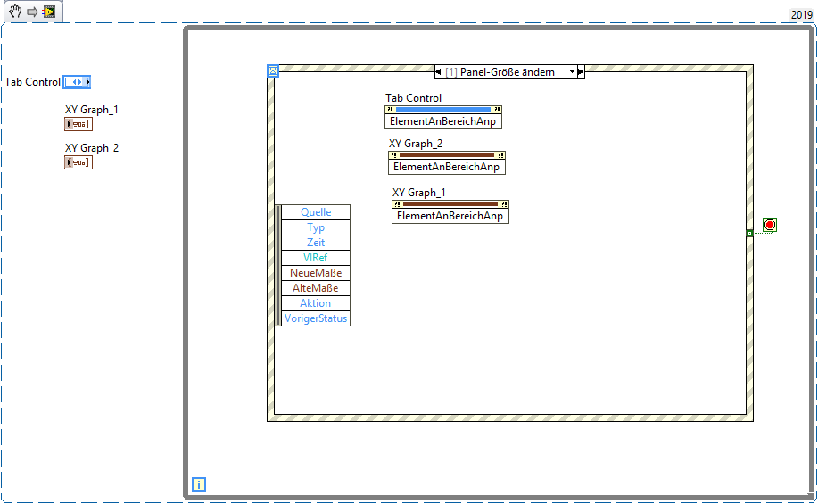This screenshot has width=818, height=504.
Task: Click the XY Graph_1 property node label
Action: tap(419, 193)
